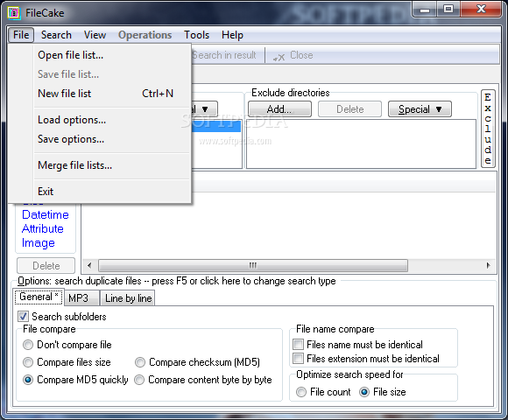Click the horizontal scrollbar left arrow
The image size is (508, 420).
89,266
